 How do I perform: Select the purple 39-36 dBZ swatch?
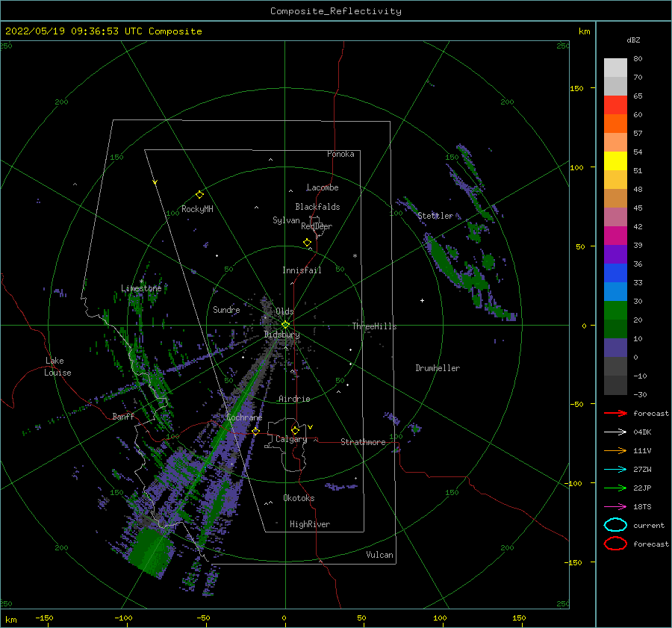pyautogui.click(x=615, y=254)
